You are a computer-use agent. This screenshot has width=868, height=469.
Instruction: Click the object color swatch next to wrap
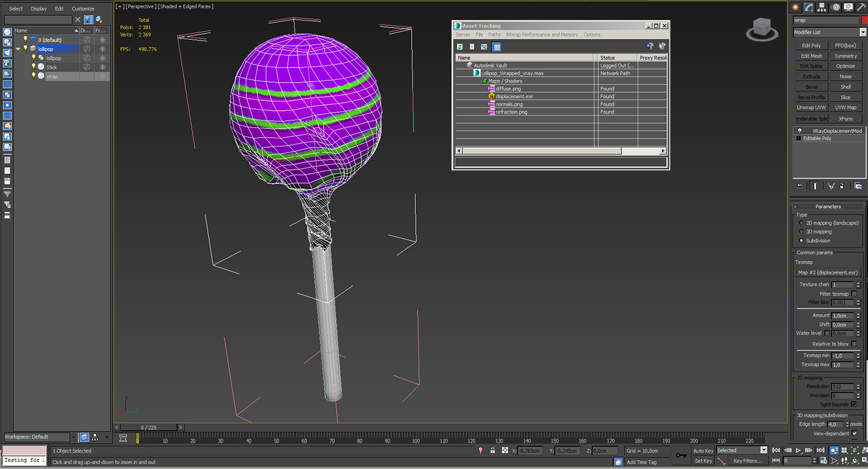pyautogui.click(x=864, y=20)
